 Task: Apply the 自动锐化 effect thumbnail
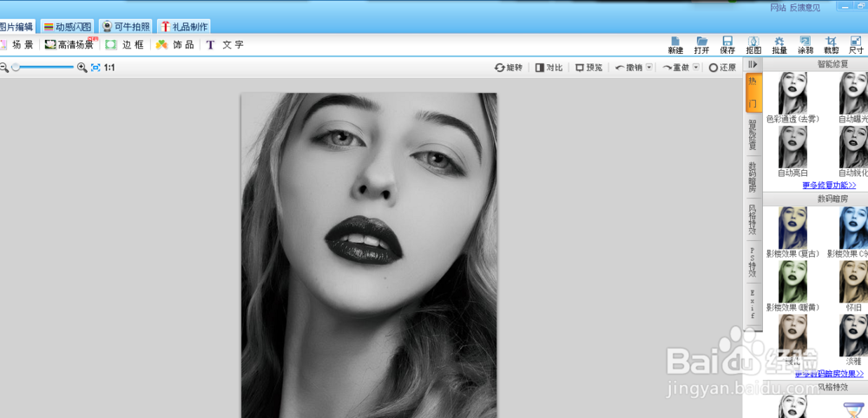click(x=853, y=147)
